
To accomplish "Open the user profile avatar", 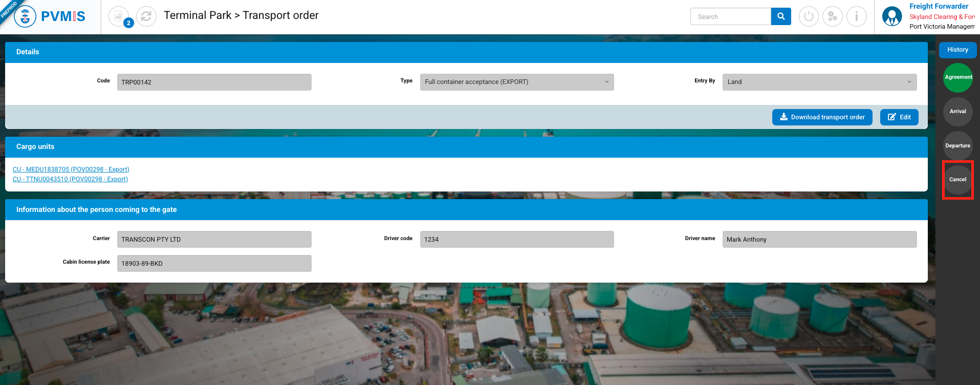I will click(892, 16).
